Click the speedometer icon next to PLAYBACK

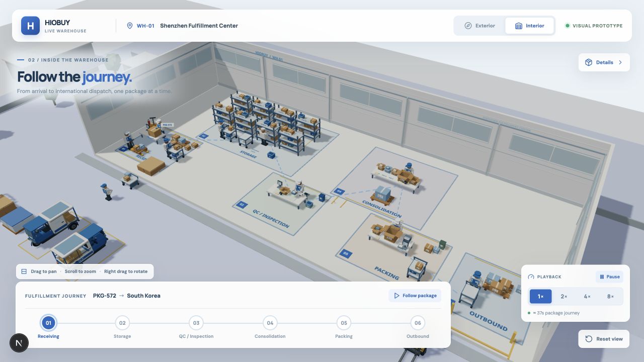coord(531,277)
